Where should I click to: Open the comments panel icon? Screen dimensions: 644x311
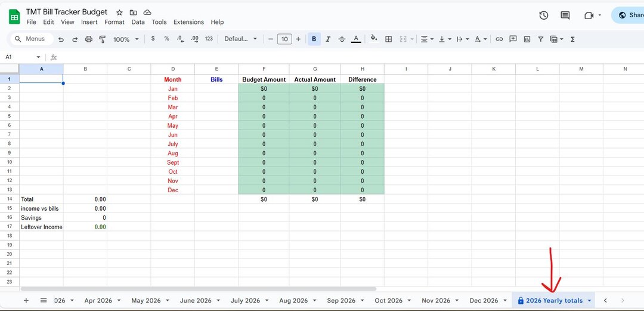[565, 15]
